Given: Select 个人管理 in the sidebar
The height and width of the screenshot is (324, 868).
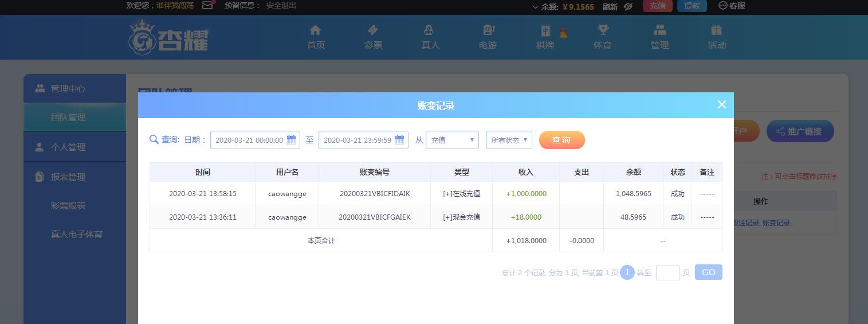Looking at the screenshot, I should (x=74, y=147).
